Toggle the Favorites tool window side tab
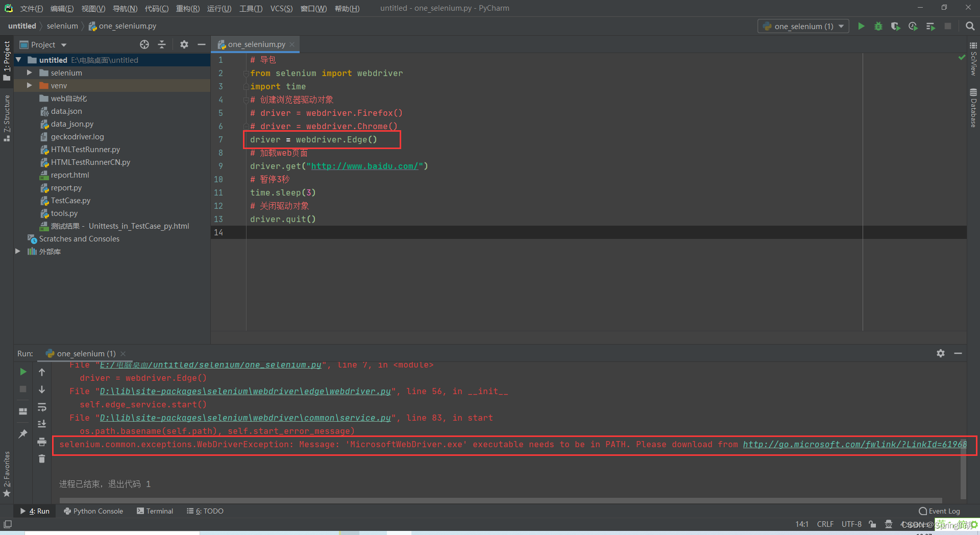The height and width of the screenshot is (535, 980). point(7,474)
